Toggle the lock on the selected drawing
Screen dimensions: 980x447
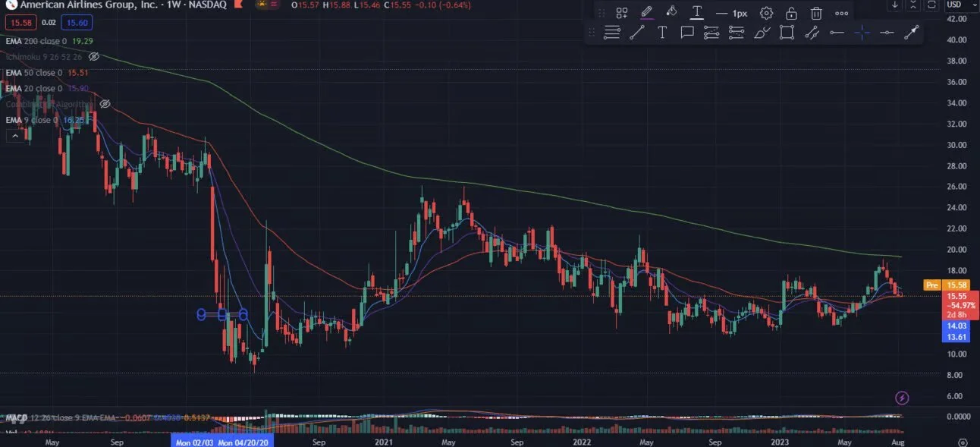[791, 13]
